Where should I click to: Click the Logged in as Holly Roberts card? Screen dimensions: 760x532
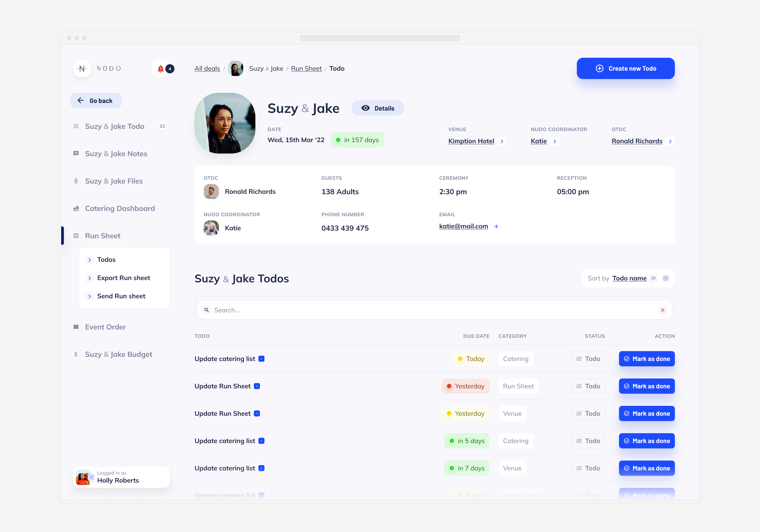tap(122, 477)
